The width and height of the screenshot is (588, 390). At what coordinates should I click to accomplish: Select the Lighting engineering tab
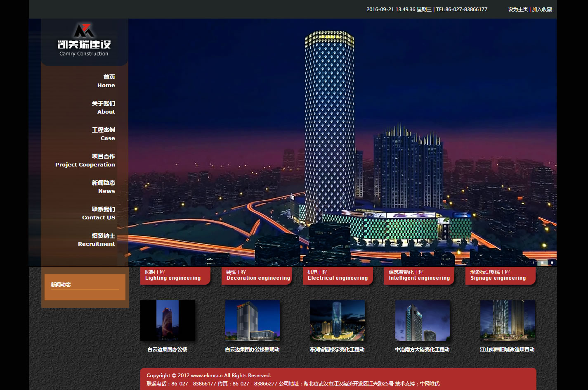coord(175,275)
